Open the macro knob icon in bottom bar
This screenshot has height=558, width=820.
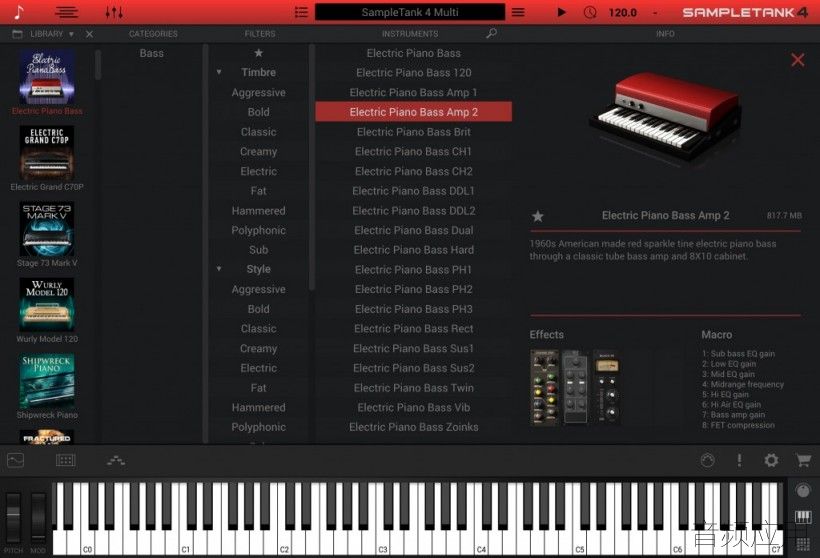click(x=707, y=460)
